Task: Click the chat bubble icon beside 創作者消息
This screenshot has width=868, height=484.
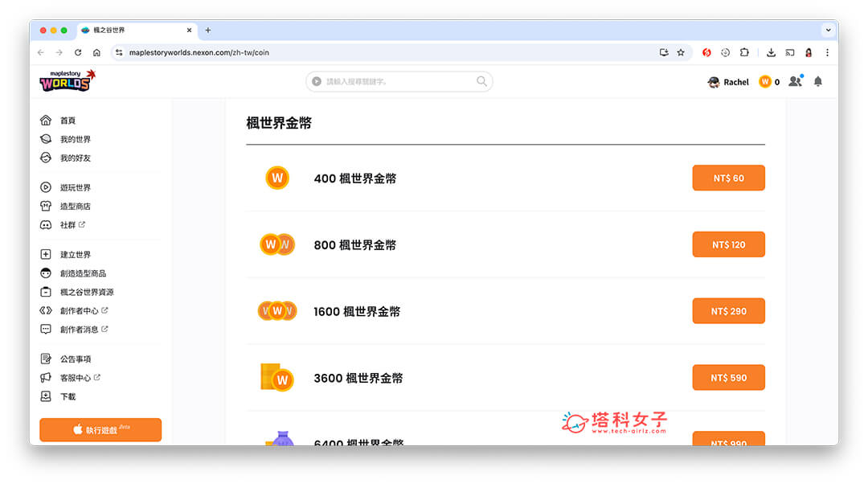Action: (x=46, y=329)
